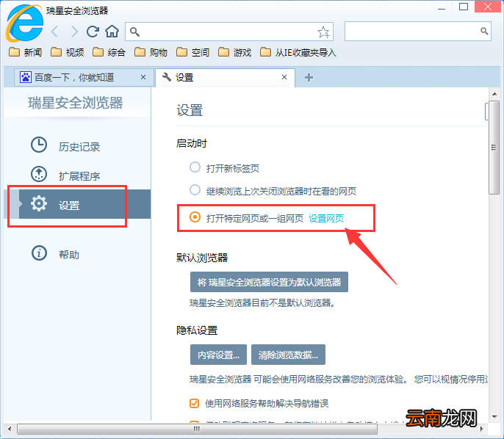Viewport: 504px width, 439px height.
Task: Click the 瑞星安全浏览器目前不是默认浏览器 status text
Action: (x=262, y=303)
